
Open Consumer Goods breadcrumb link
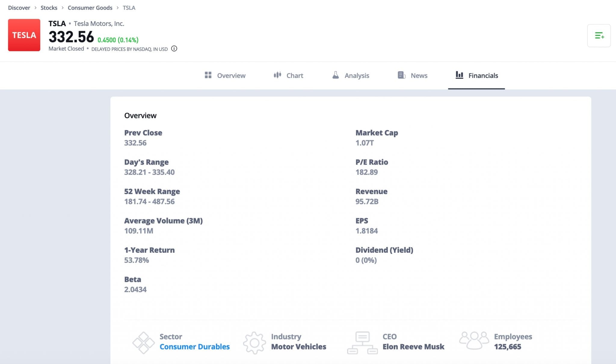coord(90,8)
